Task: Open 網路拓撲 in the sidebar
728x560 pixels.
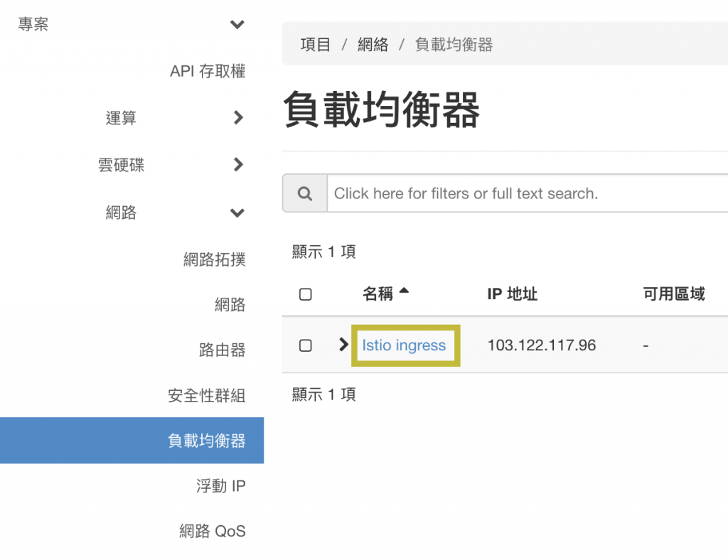Action: (x=214, y=259)
